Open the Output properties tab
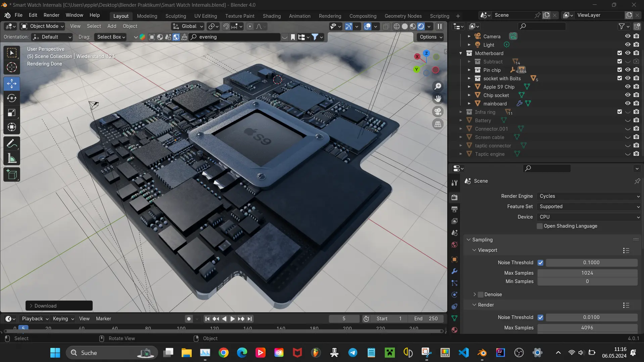This screenshot has width=644, height=362. point(455,209)
